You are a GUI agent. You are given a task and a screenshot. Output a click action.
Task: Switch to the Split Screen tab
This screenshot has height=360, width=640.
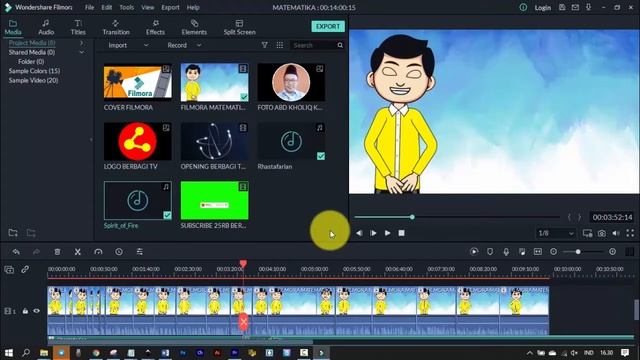240,27
